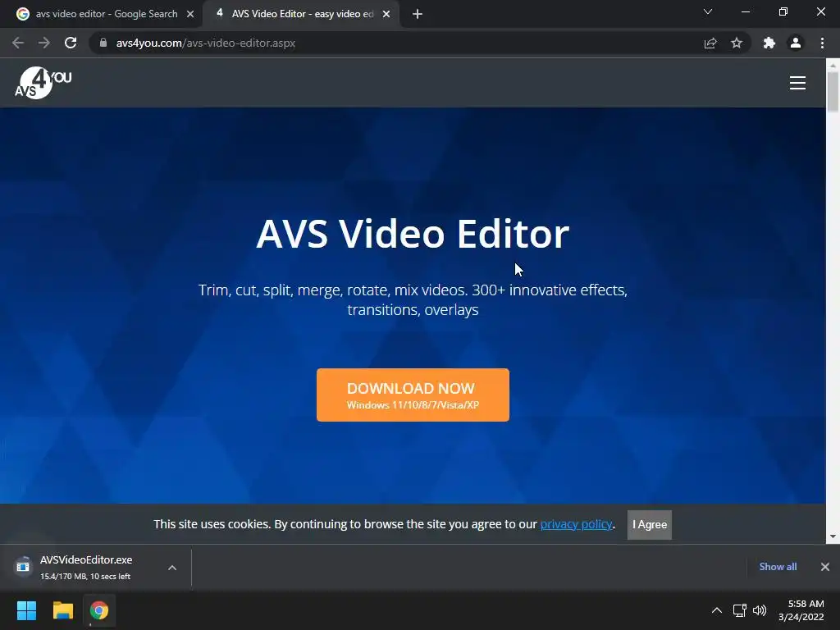Image resolution: width=840 pixels, height=630 pixels.
Task: Open volume tray icon
Action: click(x=760, y=610)
